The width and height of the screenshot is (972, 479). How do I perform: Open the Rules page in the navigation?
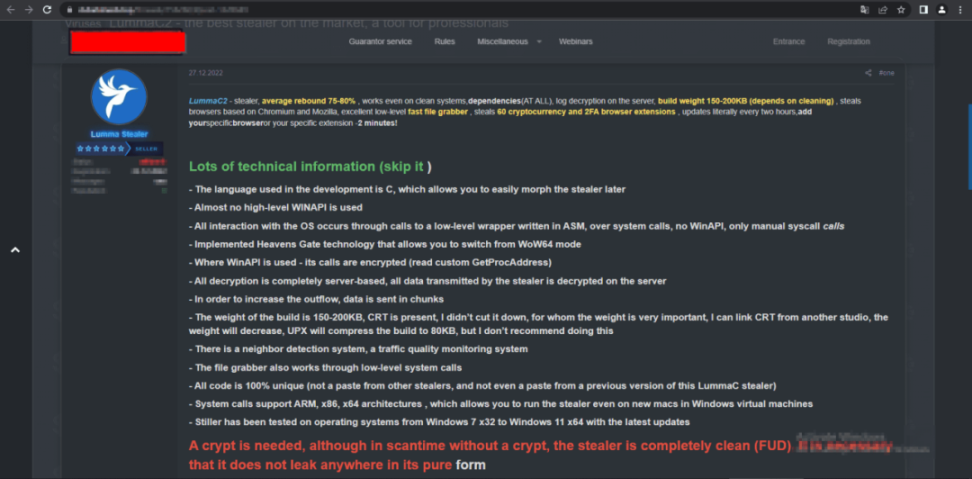tap(444, 42)
